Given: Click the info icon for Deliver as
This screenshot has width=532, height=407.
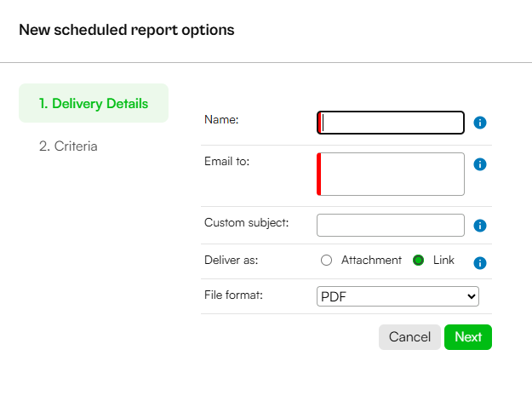Looking at the screenshot, I should [x=480, y=263].
